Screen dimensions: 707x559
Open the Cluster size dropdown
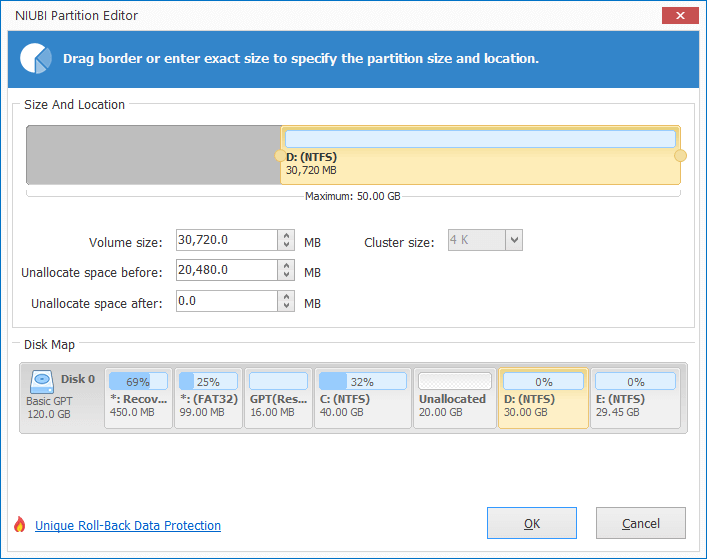coord(514,240)
